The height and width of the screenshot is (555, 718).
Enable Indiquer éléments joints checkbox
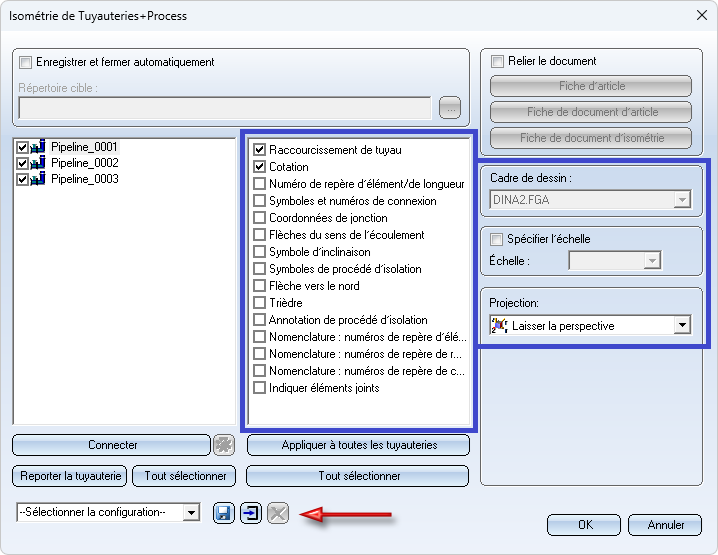260,387
